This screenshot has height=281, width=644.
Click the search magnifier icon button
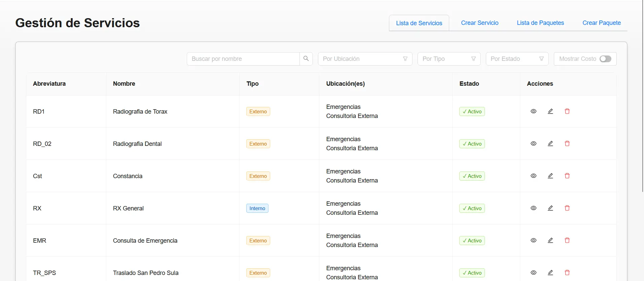(x=306, y=59)
